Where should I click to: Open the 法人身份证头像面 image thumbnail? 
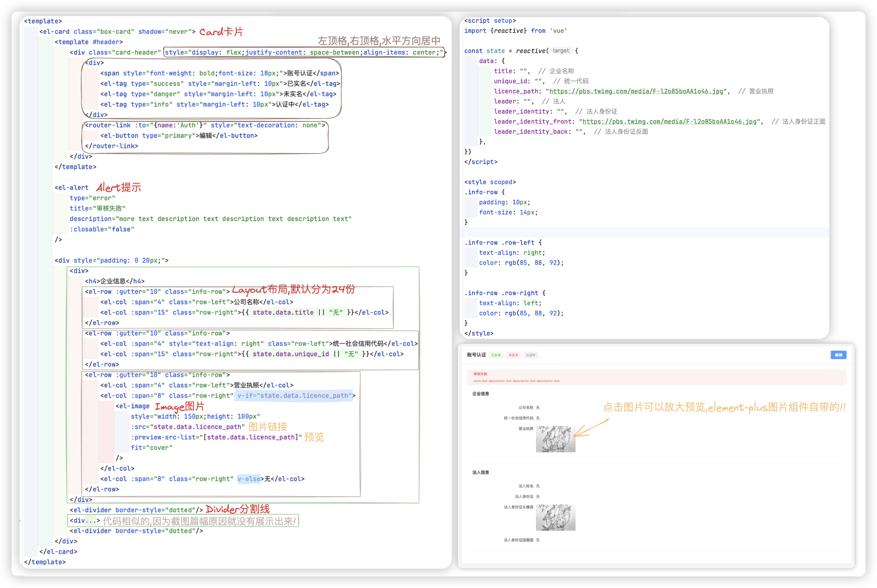555,517
